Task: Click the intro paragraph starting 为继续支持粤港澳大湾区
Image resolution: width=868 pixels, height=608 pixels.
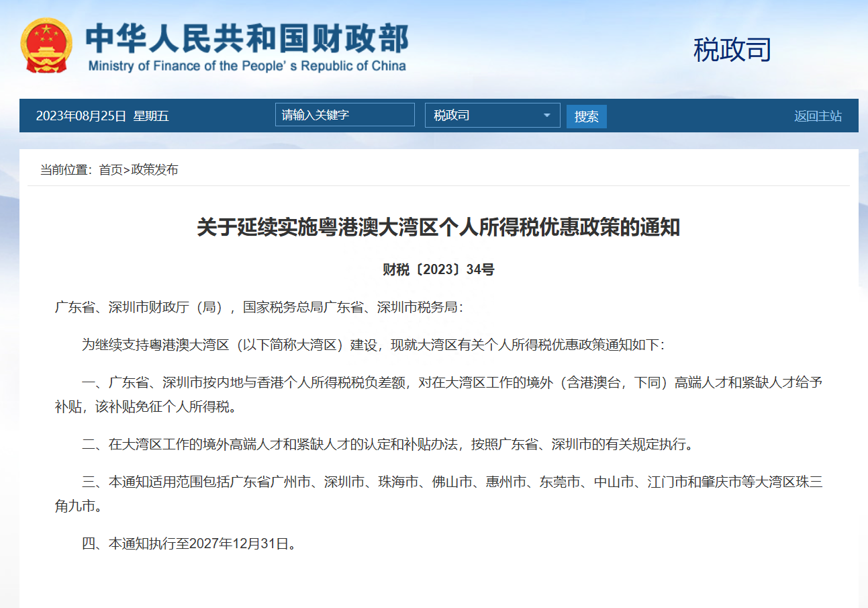Action: point(373,345)
